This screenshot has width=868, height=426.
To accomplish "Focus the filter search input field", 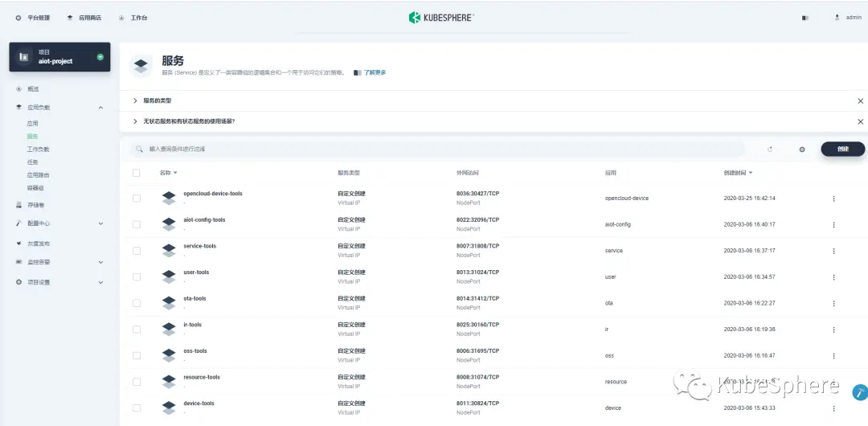I will [x=437, y=149].
